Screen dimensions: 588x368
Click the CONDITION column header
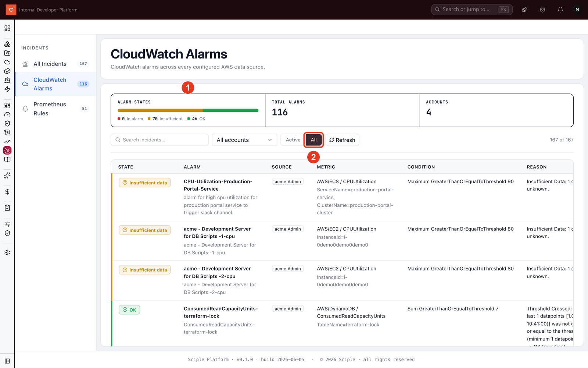click(421, 167)
